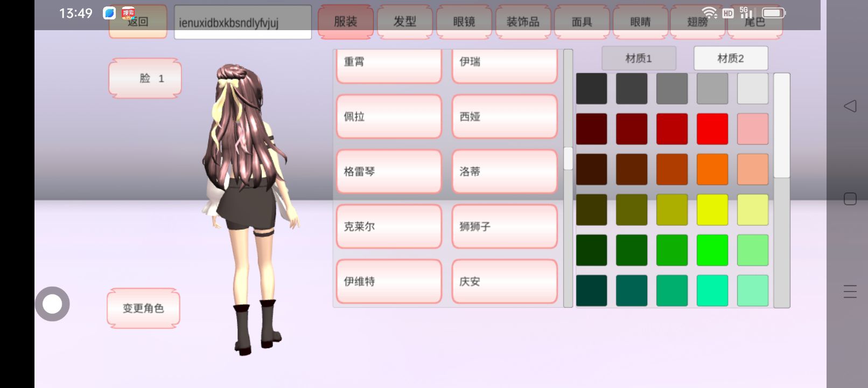Screen dimensions: 868x388
Task: Click the 变更角色 change character button
Action: [143, 308]
